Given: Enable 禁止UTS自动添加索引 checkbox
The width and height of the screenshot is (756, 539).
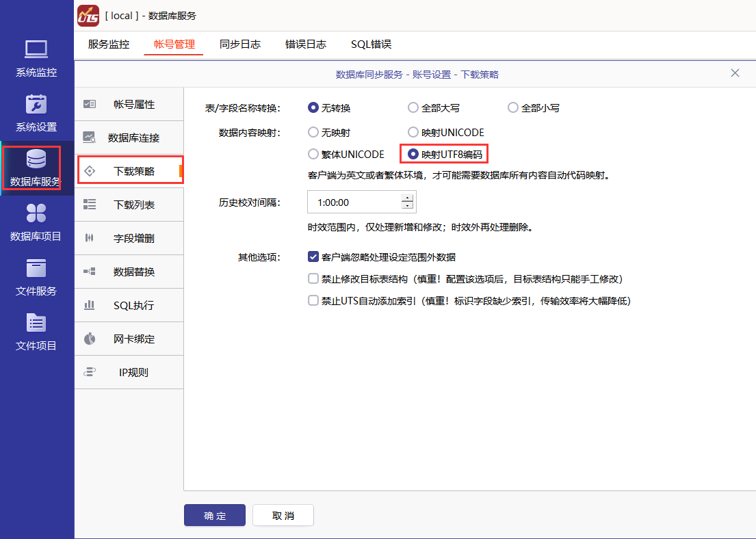Looking at the screenshot, I should pos(313,301).
